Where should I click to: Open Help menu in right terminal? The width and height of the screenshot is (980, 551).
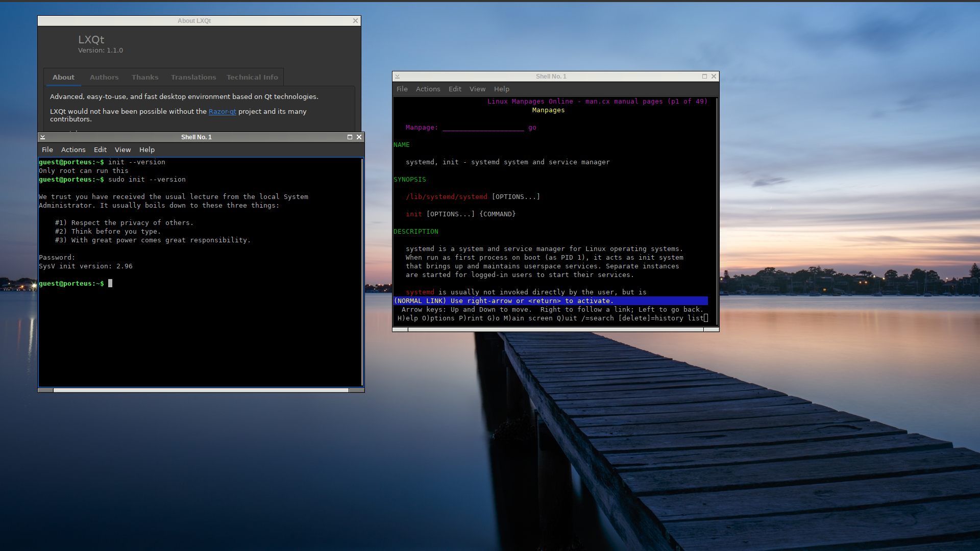pyautogui.click(x=502, y=89)
